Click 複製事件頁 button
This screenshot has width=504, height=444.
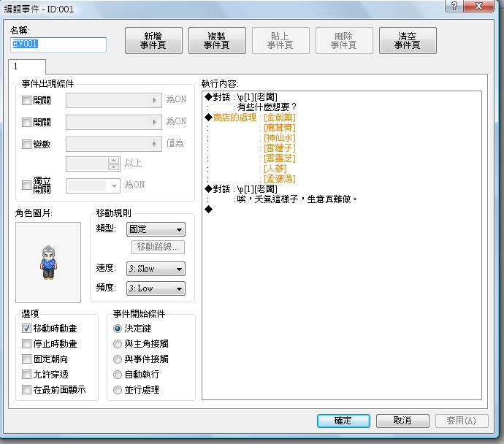click(217, 40)
